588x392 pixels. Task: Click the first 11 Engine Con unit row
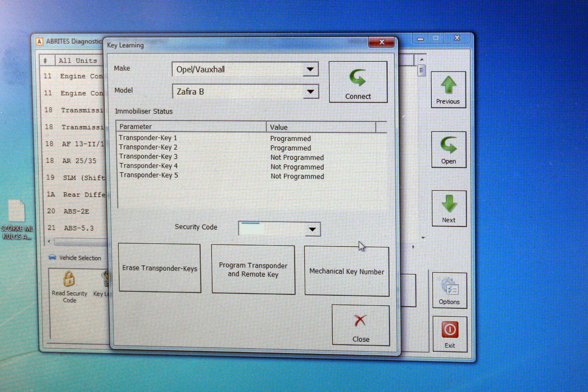click(73, 76)
